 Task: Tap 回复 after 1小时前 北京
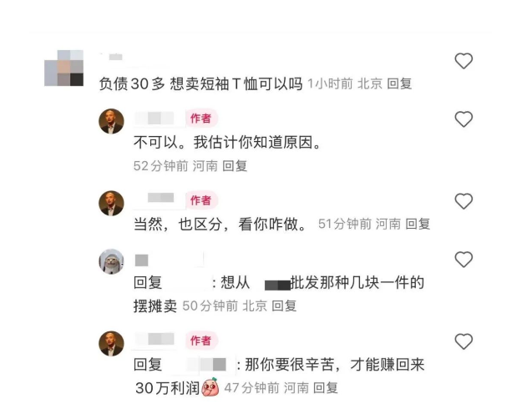click(399, 83)
